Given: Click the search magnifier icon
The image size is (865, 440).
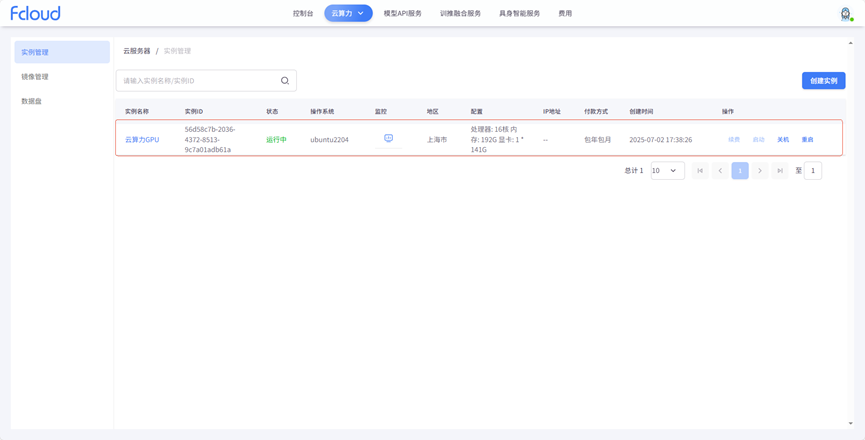Looking at the screenshot, I should [x=285, y=81].
